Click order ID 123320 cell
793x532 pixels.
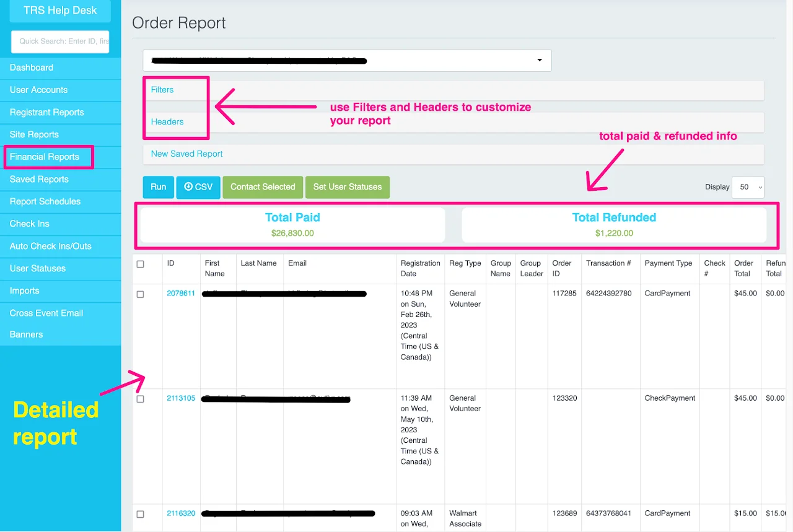(564, 398)
